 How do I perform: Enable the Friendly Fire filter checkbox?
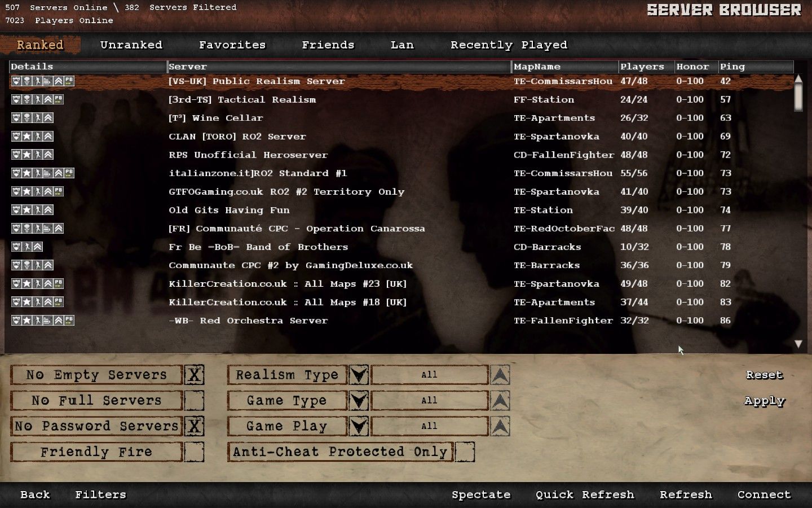click(194, 452)
